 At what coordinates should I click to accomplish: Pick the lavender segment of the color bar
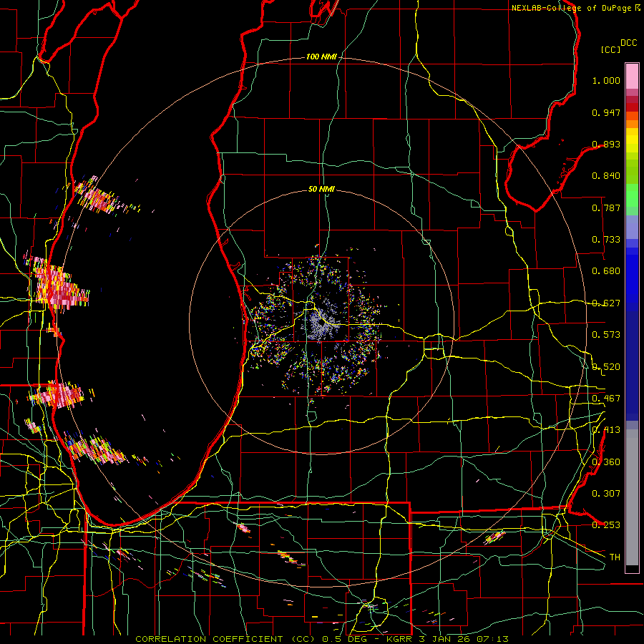(632, 227)
